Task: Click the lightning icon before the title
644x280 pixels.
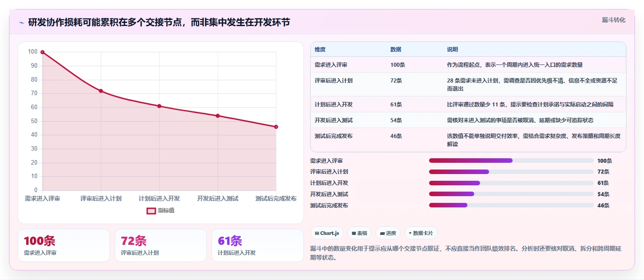Action: (x=21, y=23)
